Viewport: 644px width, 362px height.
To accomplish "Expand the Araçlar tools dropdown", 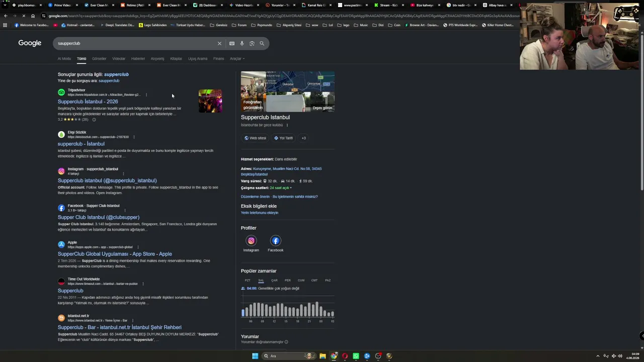I will click(237, 59).
